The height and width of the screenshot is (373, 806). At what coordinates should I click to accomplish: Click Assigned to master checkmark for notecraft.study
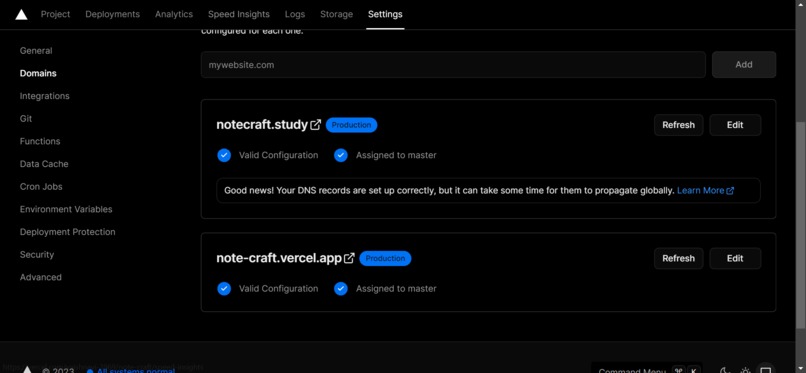pyautogui.click(x=341, y=155)
